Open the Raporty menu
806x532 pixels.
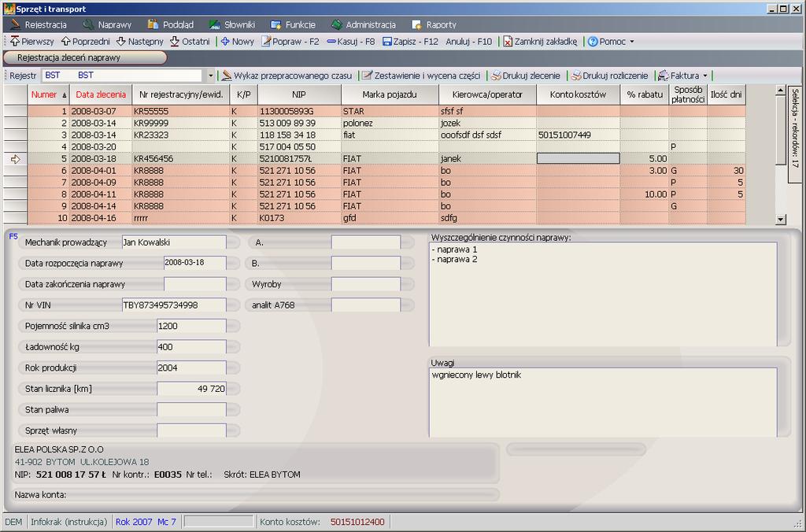tap(434, 24)
